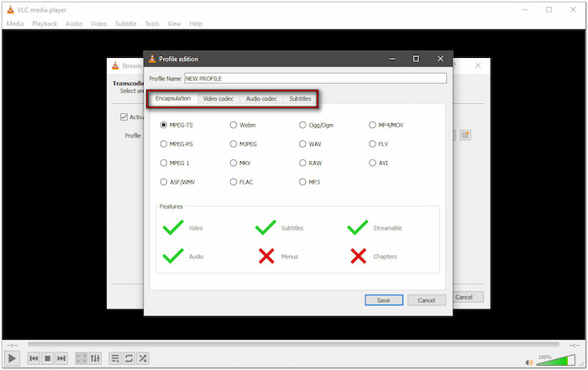The image size is (588, 370).
Task: Toggle loop mode icon
Action: click(x=129, y=358)
